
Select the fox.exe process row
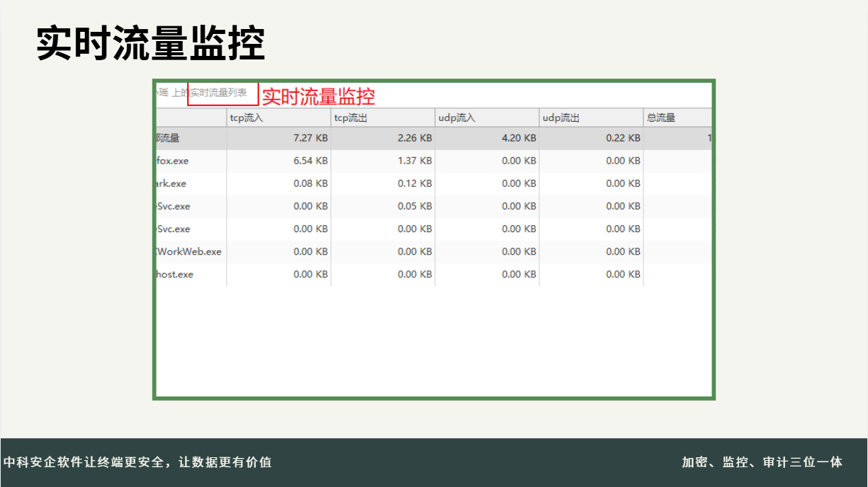coord(173,161)
